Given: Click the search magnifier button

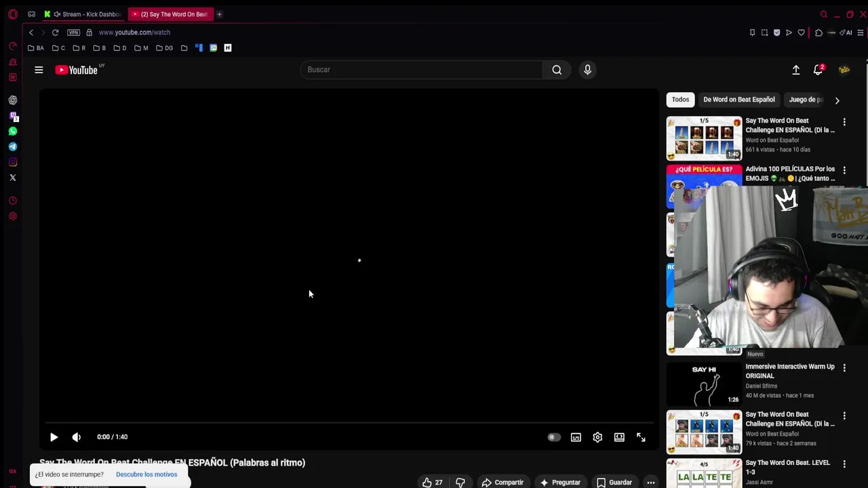Looking at the screenshot, I should (557, 70).
